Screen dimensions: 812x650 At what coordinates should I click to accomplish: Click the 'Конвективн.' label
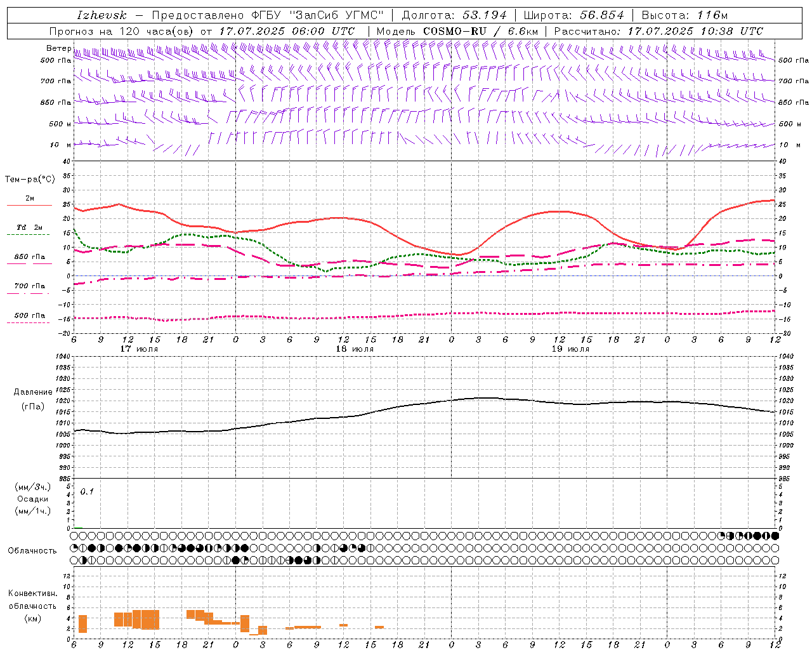coord(32,594)
